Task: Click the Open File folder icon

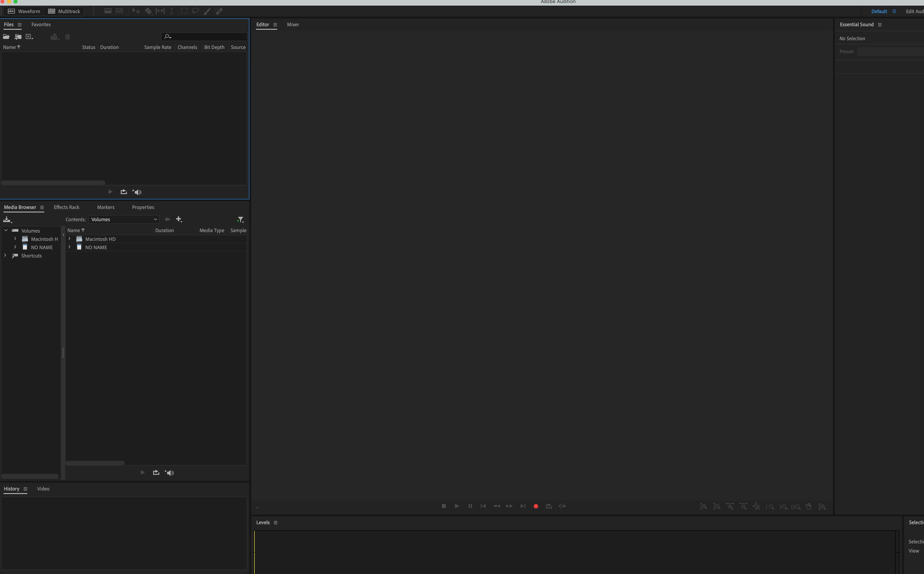Action: 6,37
